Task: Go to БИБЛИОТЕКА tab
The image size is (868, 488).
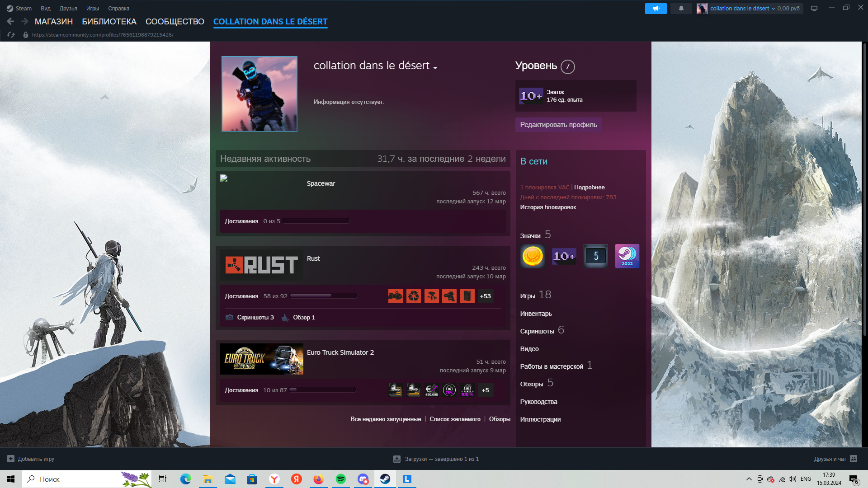Action: pos(109,22)
